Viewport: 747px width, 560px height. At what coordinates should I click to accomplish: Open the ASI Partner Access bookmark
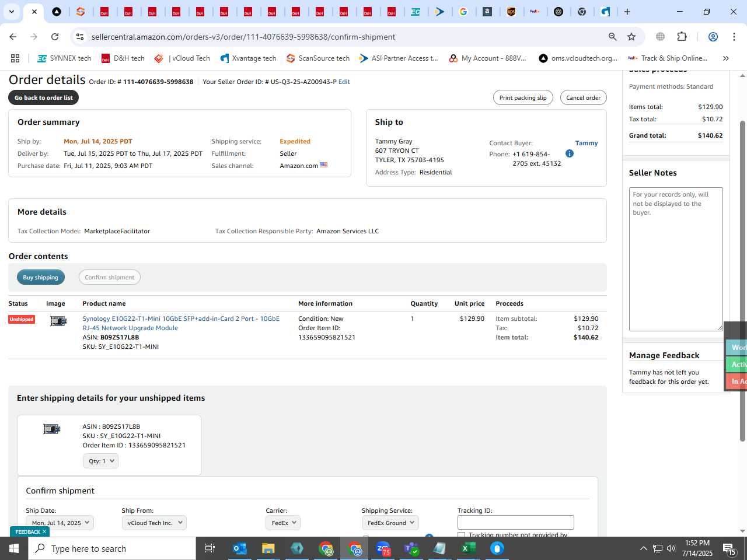click(399, 58)
